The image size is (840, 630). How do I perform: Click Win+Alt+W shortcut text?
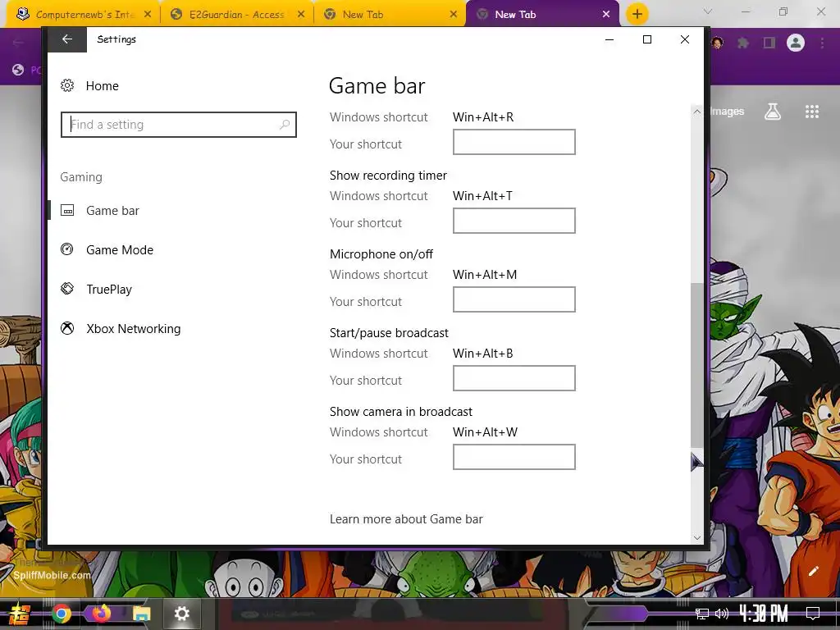[485, 431]
